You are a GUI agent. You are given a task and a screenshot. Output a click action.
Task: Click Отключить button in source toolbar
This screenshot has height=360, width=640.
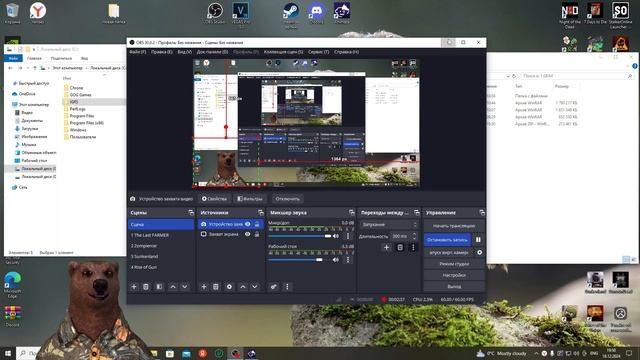pyautogui.click(x=287, y=199)
